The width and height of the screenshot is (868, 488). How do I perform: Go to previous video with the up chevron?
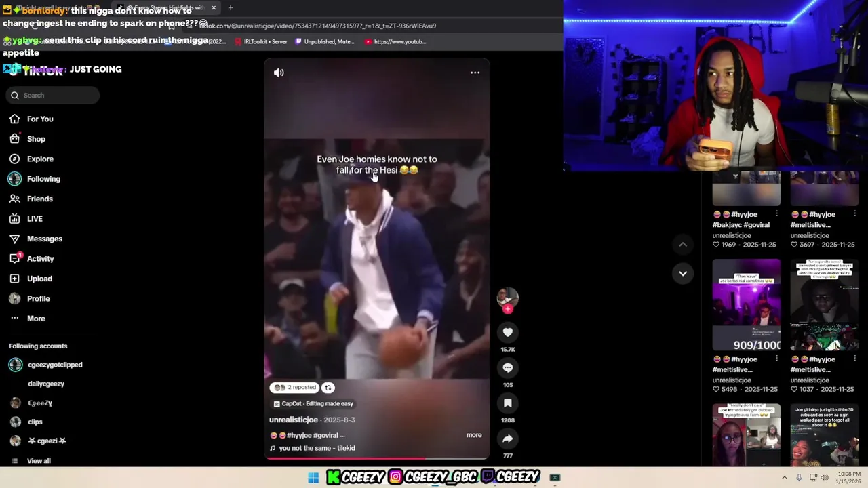point(683,244)
